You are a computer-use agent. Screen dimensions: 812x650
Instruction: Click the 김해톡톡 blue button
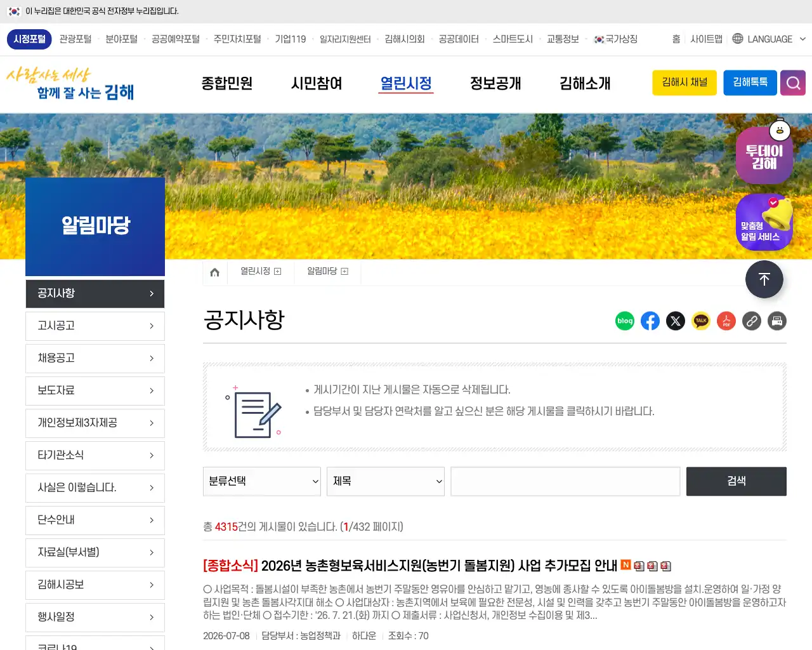pos(750,83)
